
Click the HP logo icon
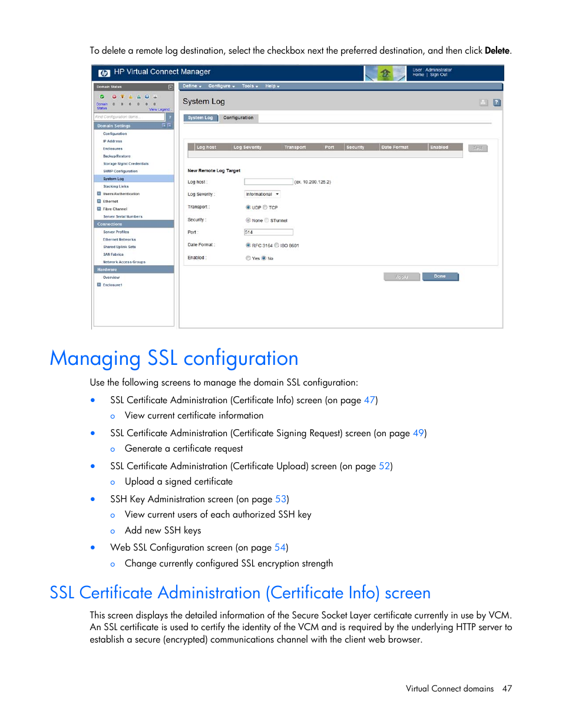tap(104, 73)
